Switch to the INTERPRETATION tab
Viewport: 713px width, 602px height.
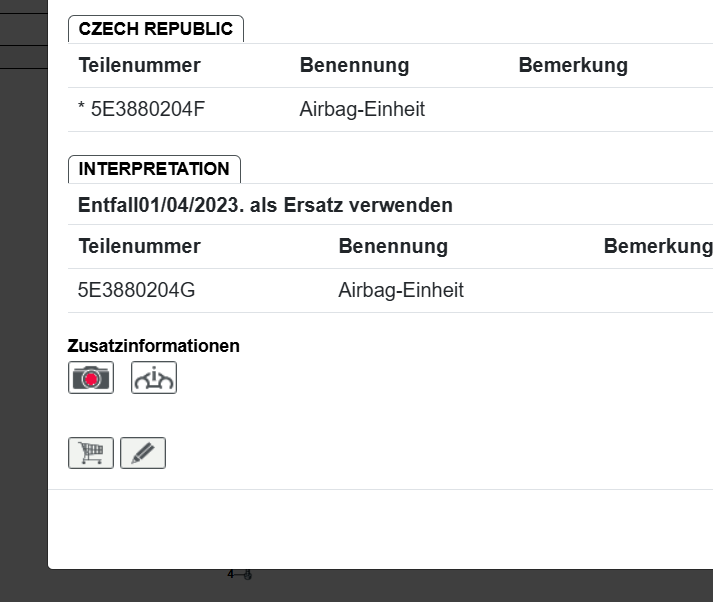coord(154,169)
